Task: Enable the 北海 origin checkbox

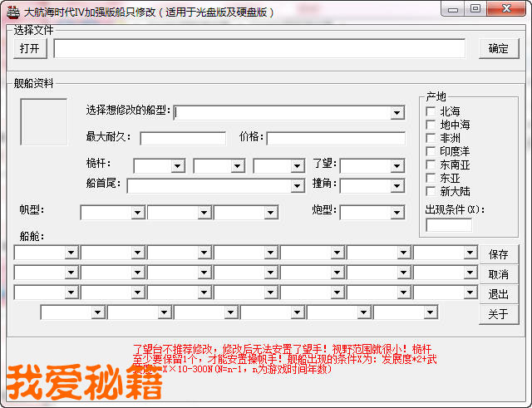Action: [x=431, y=111]
